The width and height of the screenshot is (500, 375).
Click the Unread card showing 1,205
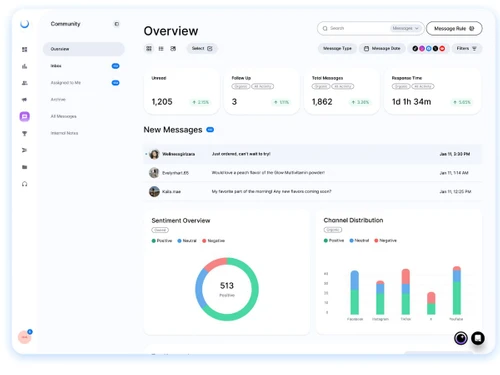[x=182, y=92]
